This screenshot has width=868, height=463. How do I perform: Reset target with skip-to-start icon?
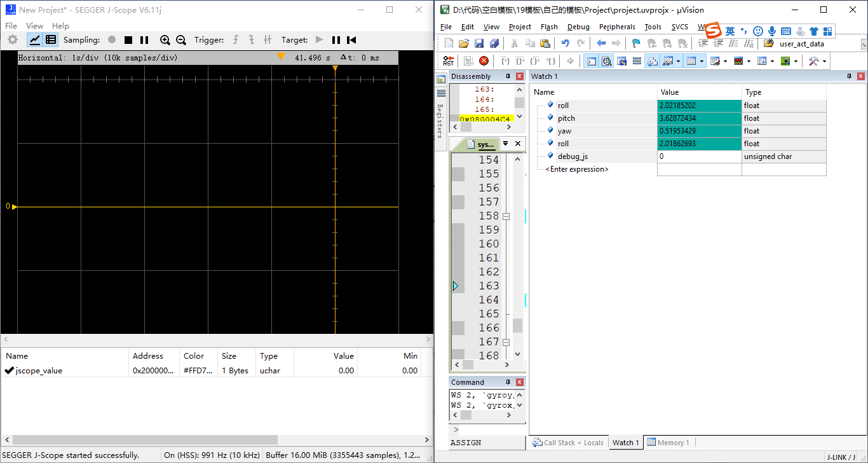pos(351,40)
